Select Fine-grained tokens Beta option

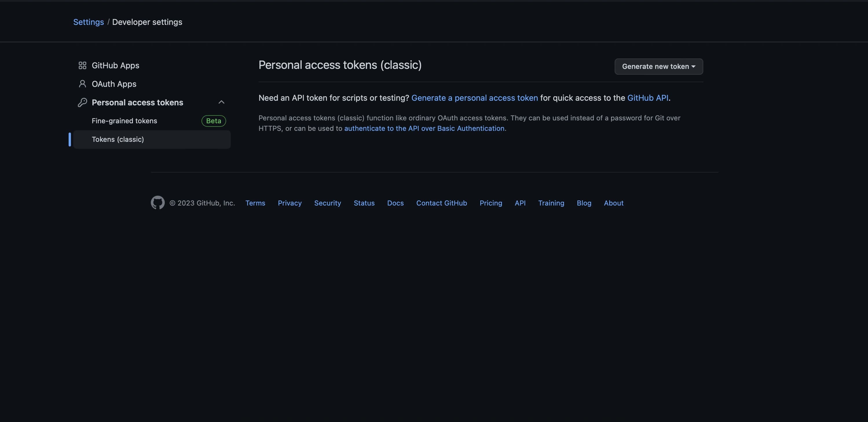coord(157,120)
